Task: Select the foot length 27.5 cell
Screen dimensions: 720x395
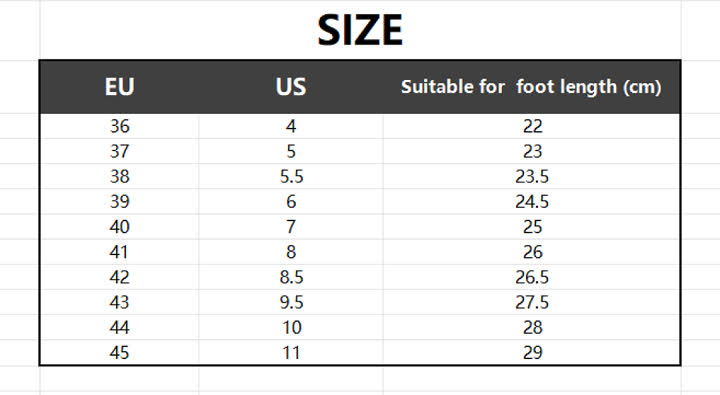Action: 532,302
